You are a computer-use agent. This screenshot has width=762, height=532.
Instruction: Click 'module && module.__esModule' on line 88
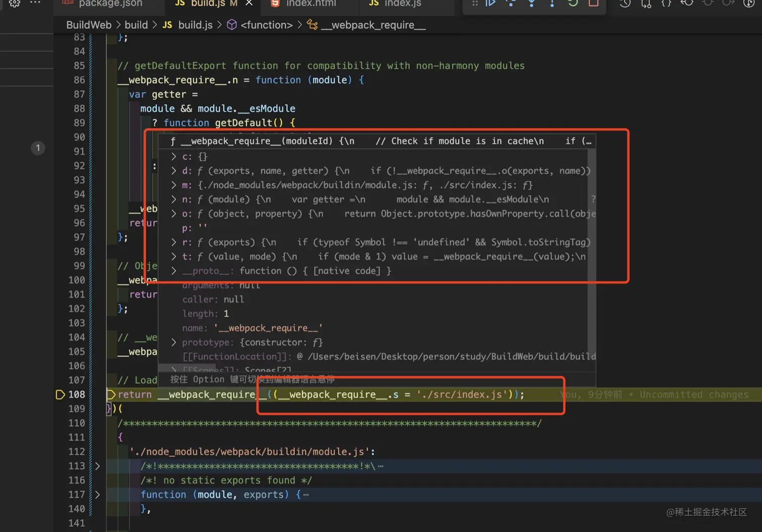coord(218,108)
